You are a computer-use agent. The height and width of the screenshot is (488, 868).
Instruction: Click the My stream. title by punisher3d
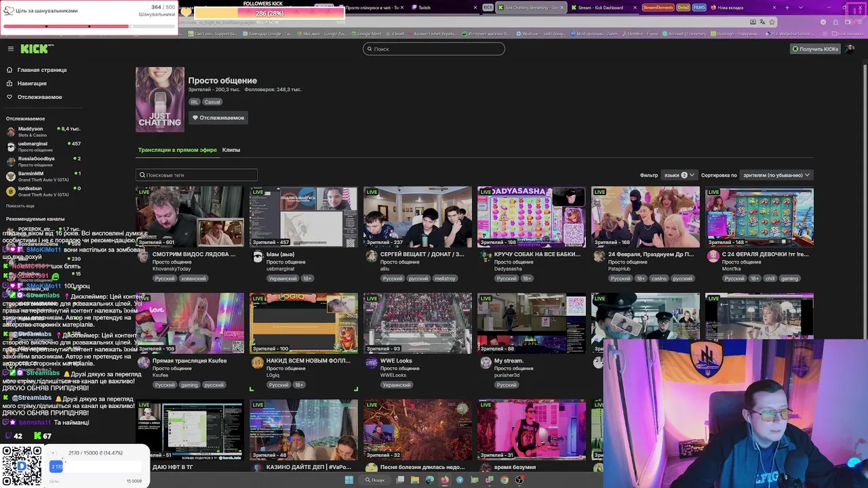point(509,361)
